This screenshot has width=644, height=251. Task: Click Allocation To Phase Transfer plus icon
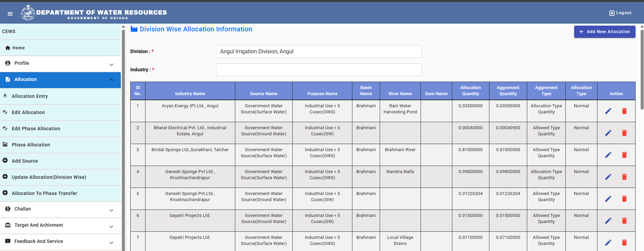pos(5,193)
